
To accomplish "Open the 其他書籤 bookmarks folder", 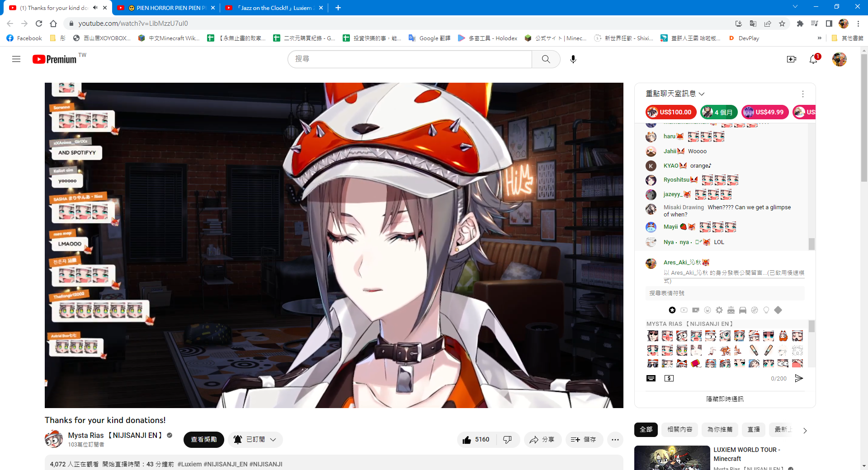I will 848,38.
